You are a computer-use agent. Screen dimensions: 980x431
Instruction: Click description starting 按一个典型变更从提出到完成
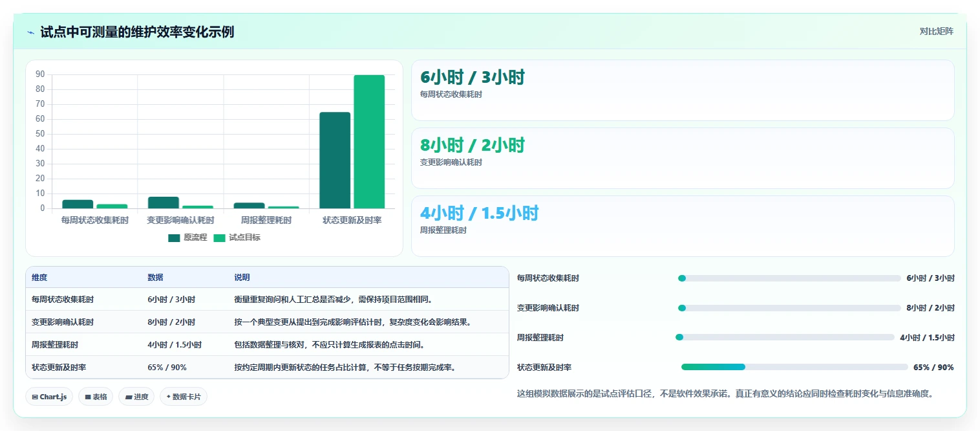[353, 322]
